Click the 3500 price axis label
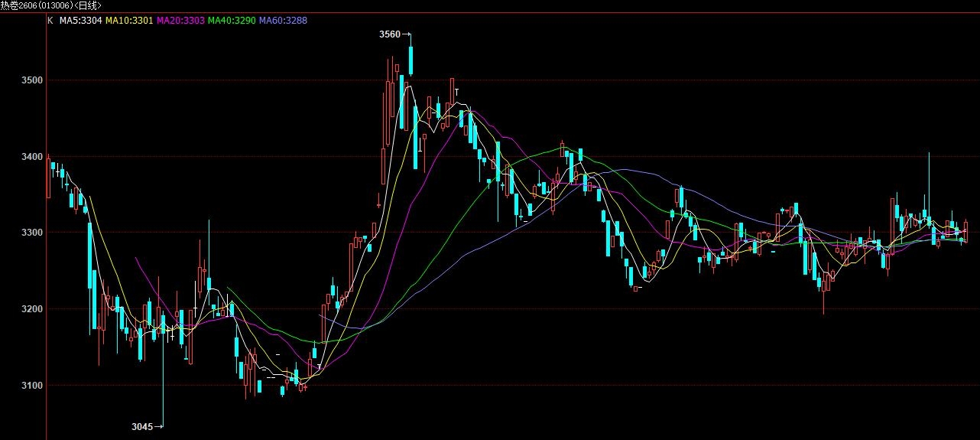Screen dimensions: 980x440 click(x=31, y=80)
